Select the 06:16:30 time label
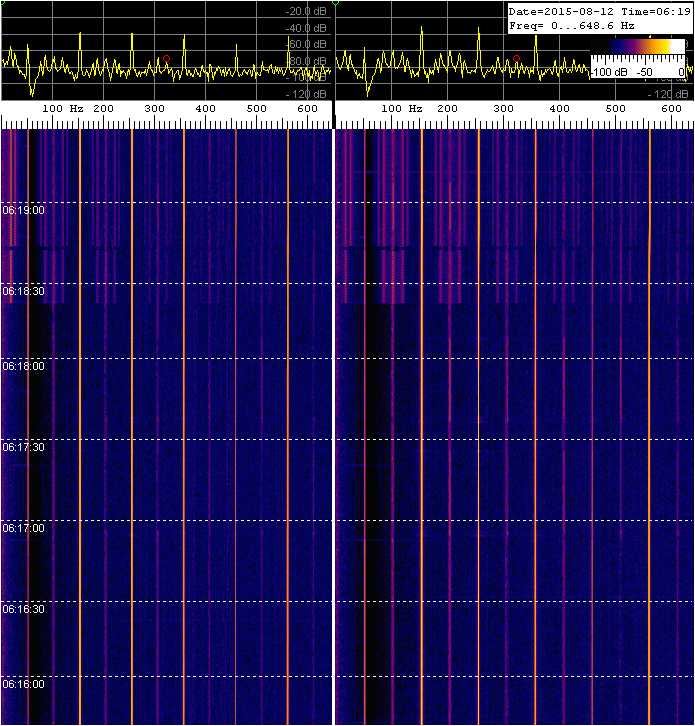The width and height of the screenshot is (695, 726). point(24,609)
